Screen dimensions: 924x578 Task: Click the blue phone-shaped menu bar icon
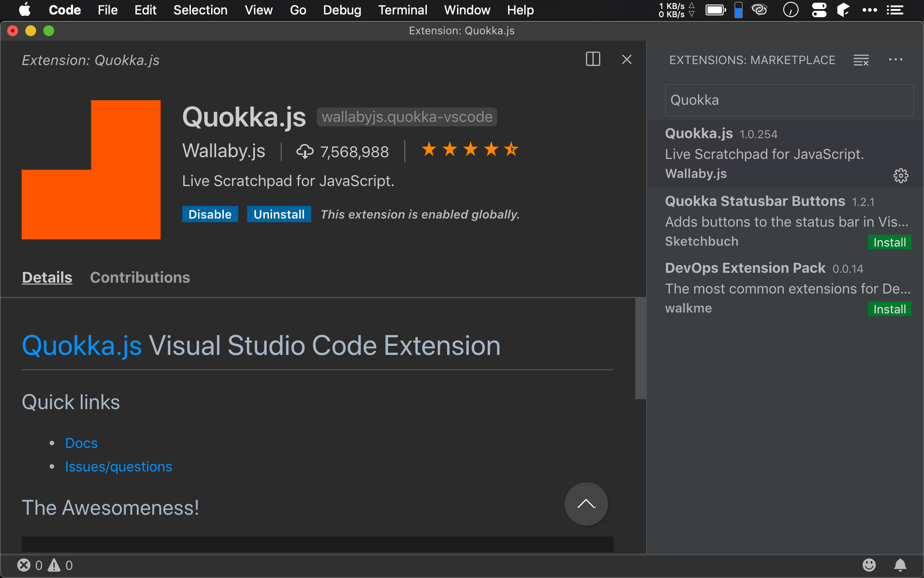(738, 10)
